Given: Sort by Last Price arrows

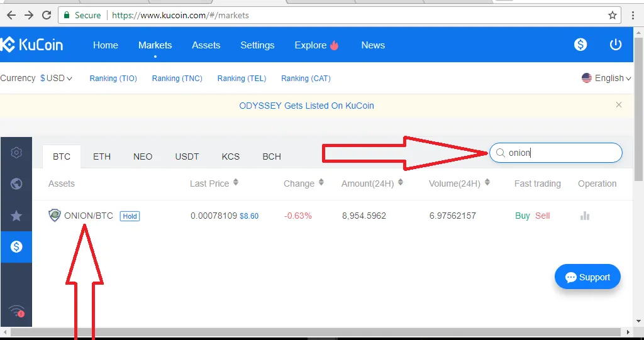Looking at the screenshot, I should point(236,182).
